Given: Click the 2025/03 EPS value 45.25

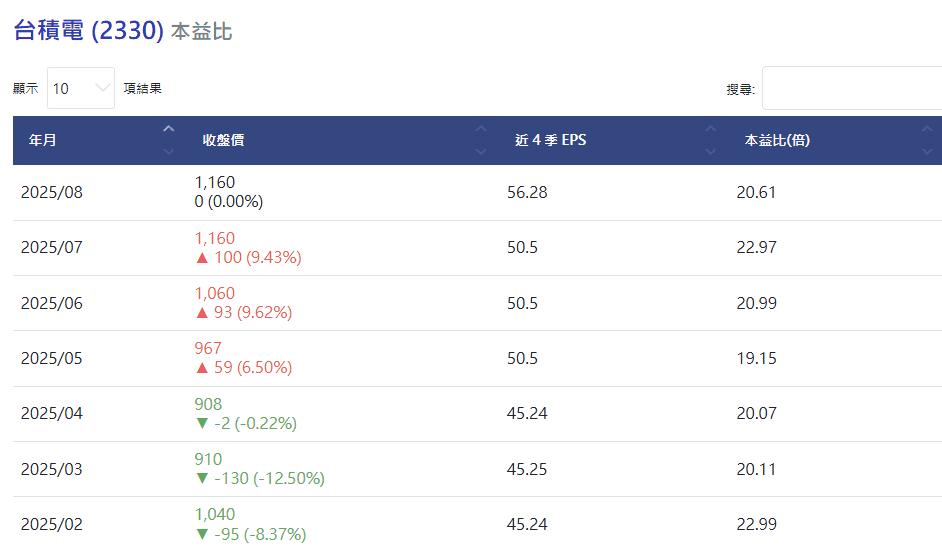Looking at the screenshot, I should tap(527, 469).
